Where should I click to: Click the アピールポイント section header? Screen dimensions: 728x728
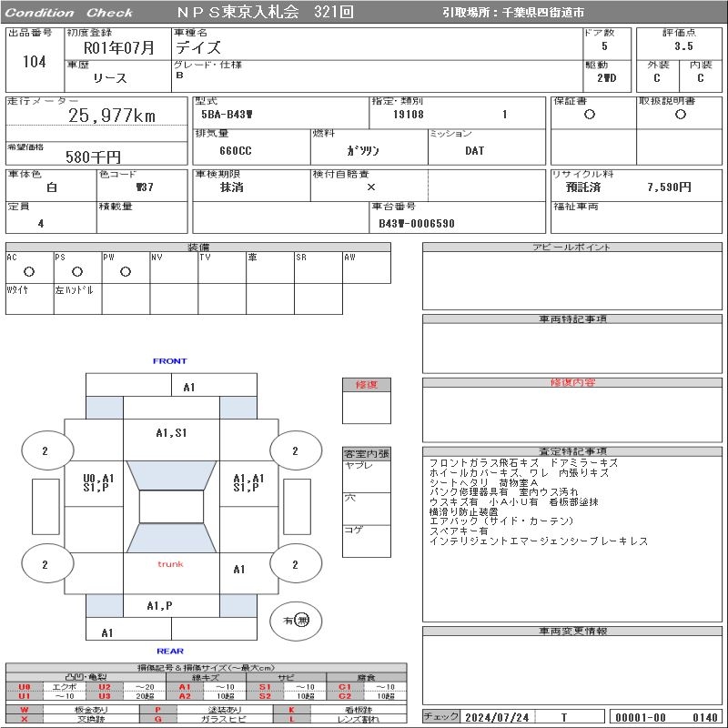572,247
